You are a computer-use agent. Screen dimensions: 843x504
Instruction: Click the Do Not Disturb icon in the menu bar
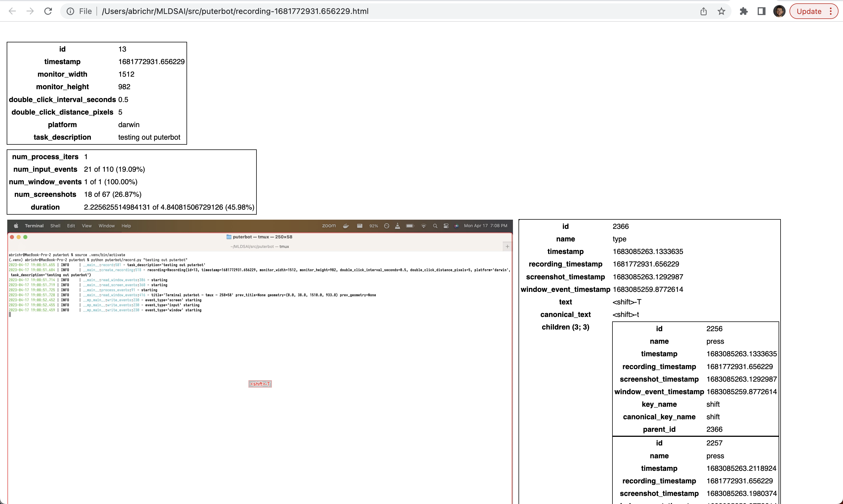387,226
